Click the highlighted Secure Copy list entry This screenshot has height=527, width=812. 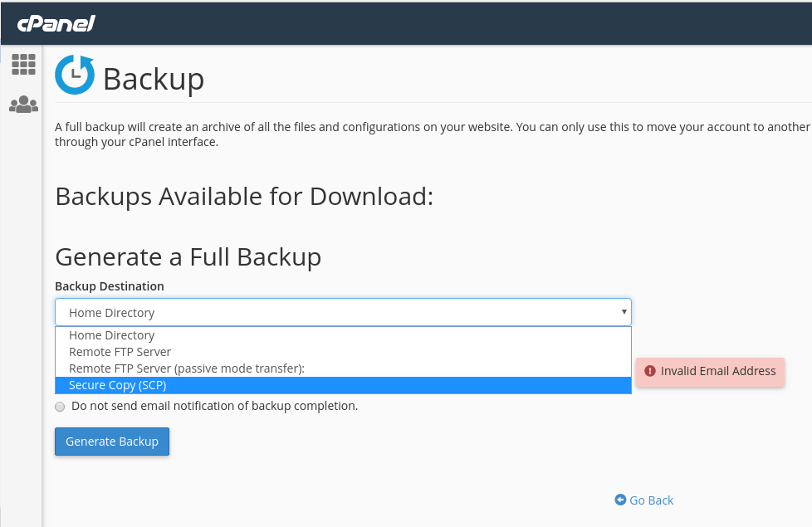pos(115,385)
